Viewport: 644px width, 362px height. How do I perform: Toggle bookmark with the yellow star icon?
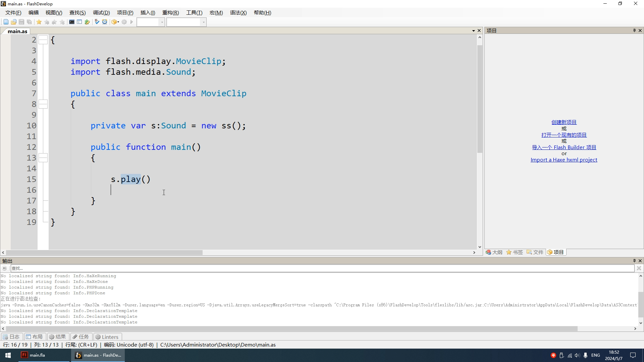coord(39,22)
